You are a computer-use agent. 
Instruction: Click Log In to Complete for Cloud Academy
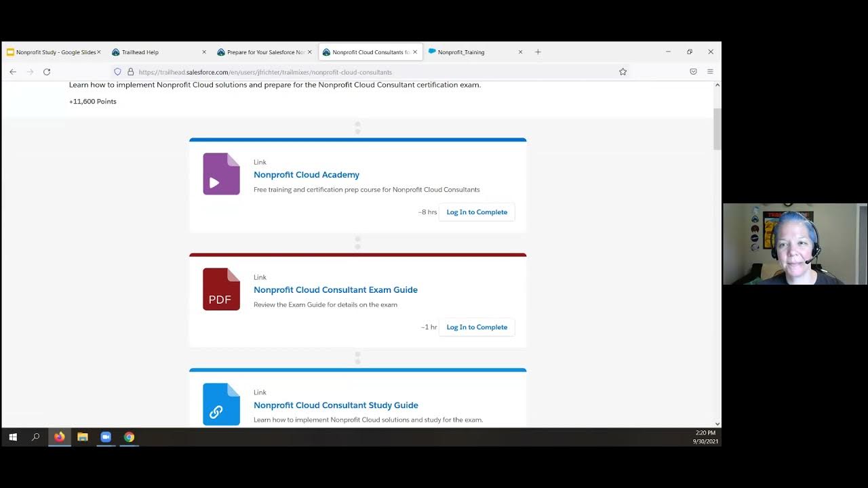[477, 212]
